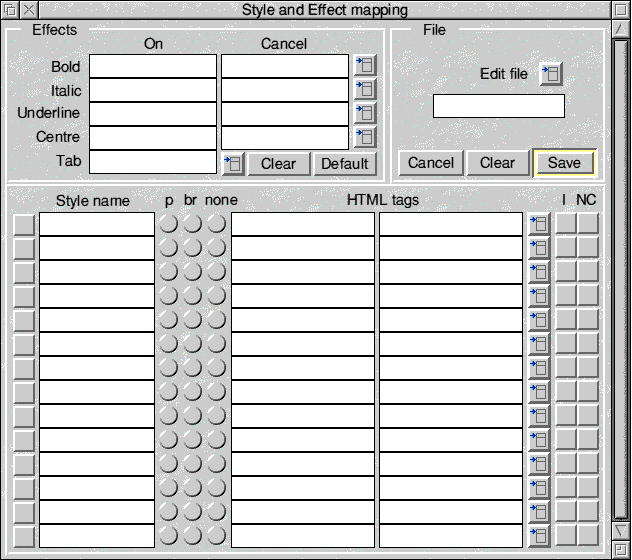The height and width of the screenshot is (560, 632).
Task: Click the Edit file popup menu icon
Action: coord(550,74)
